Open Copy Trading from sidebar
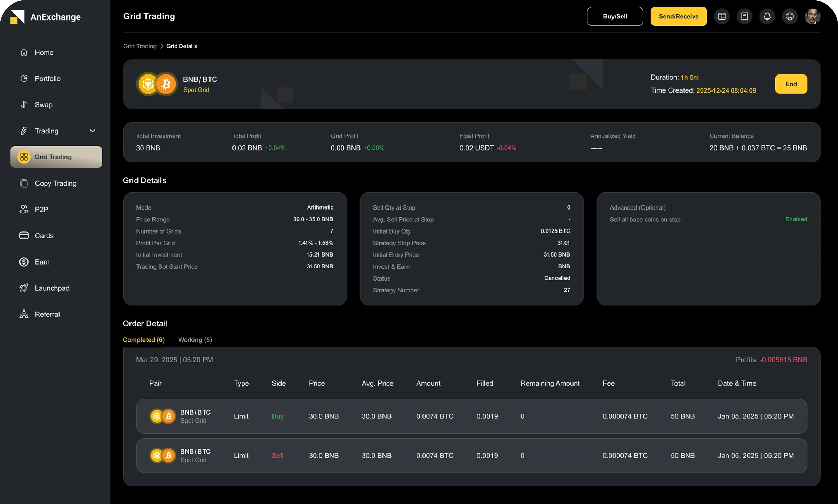 click(56, 183)
